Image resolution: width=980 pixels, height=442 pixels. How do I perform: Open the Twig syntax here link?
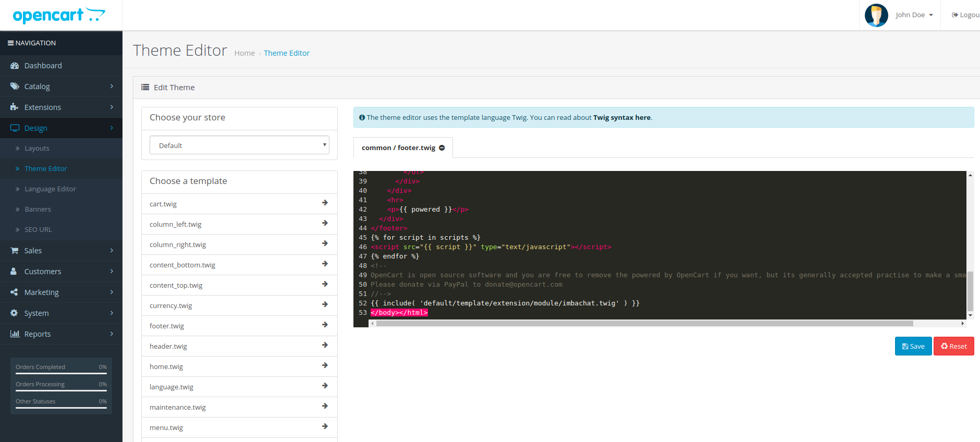pyautogui.click(x=622, y=118)
